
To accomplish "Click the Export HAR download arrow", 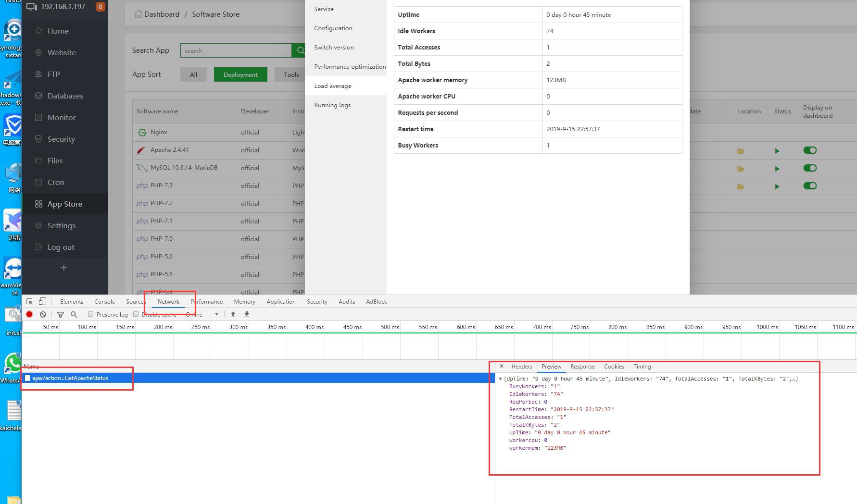I will 247,314.
